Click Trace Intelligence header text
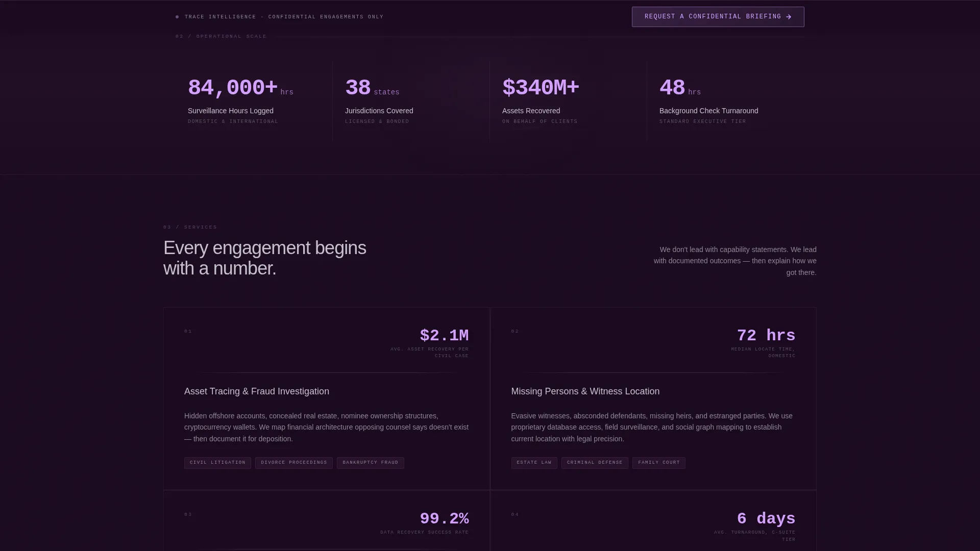This screenshot has width=980, height=551. click(x=284, y=17)
